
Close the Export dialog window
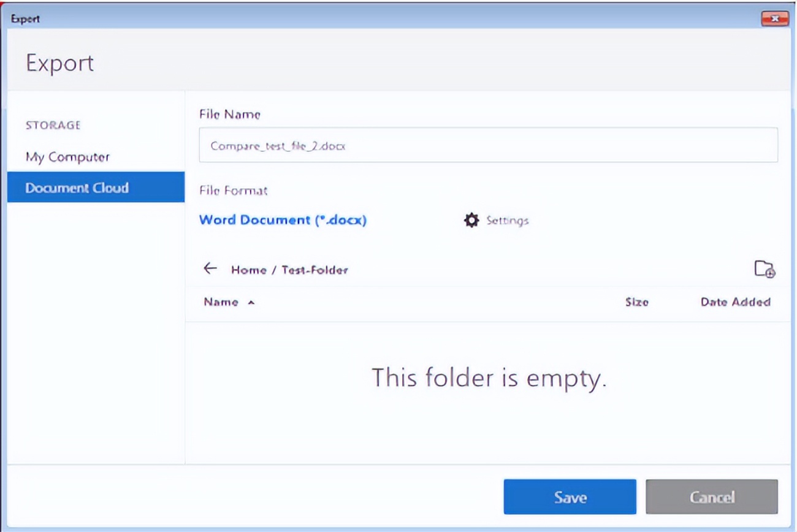click(x=774, y=19)
